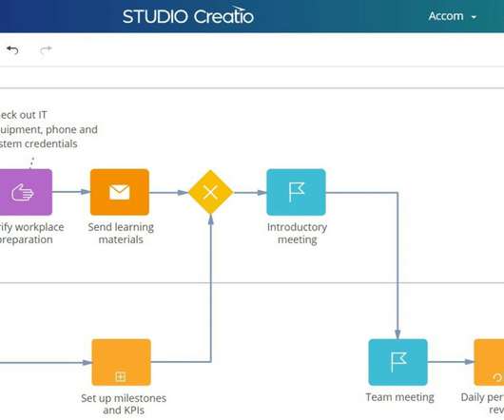Click the IT equipment annotation text
504x420 pixels.
click(48, 129)
